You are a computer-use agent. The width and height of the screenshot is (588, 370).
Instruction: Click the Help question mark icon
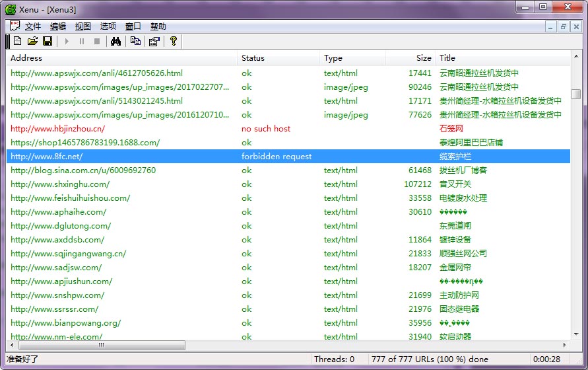[x=174, y=41]
